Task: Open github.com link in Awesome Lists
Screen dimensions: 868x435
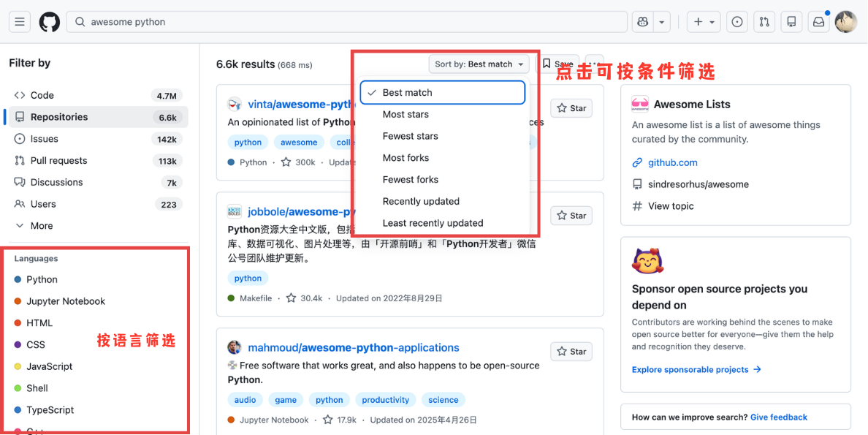Action: (x=673, y=162)
